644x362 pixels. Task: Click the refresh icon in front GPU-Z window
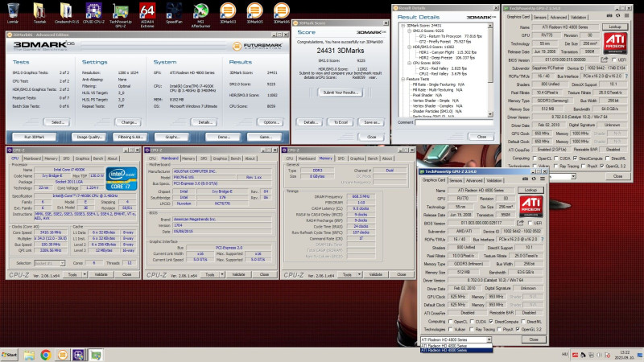click(534, 179)
